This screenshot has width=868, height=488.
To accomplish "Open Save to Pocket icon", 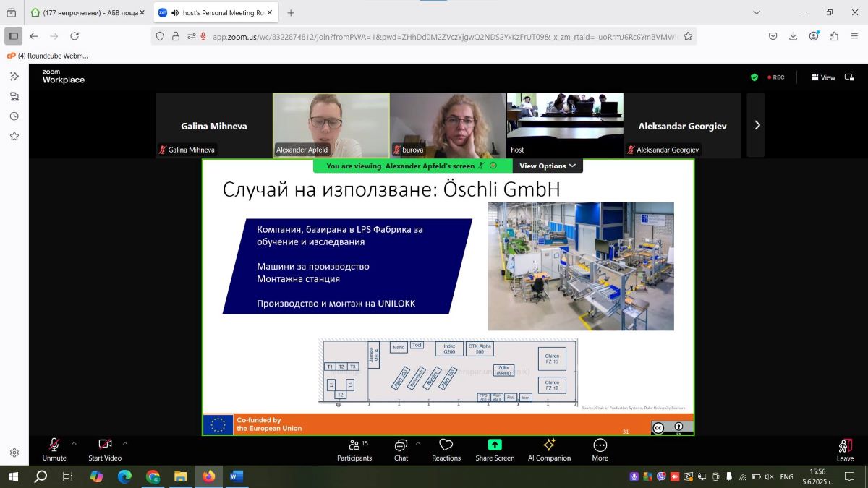I will [773, 36].
